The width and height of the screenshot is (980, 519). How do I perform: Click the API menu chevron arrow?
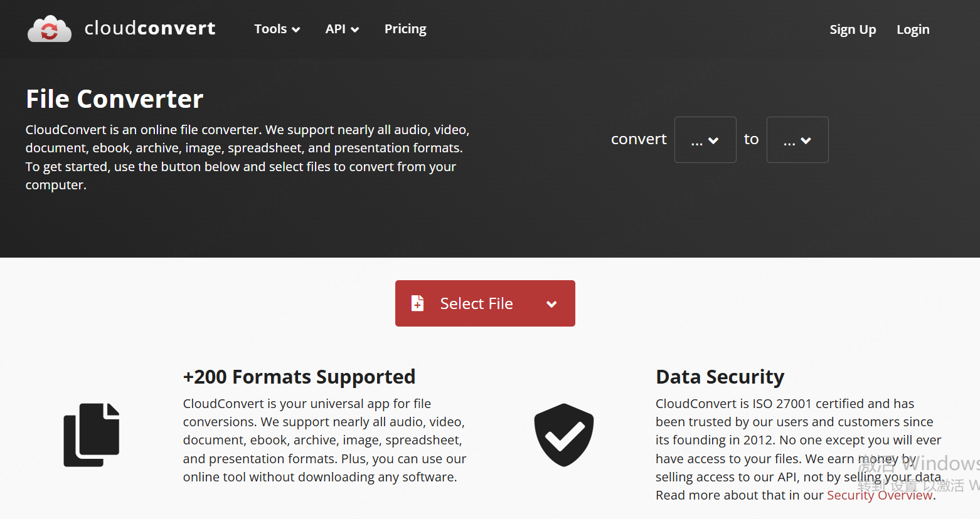355,29
